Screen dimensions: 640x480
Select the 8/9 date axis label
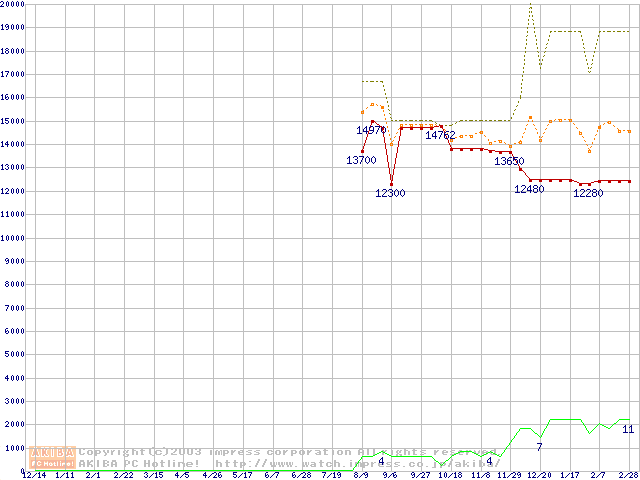coord(361,475)
